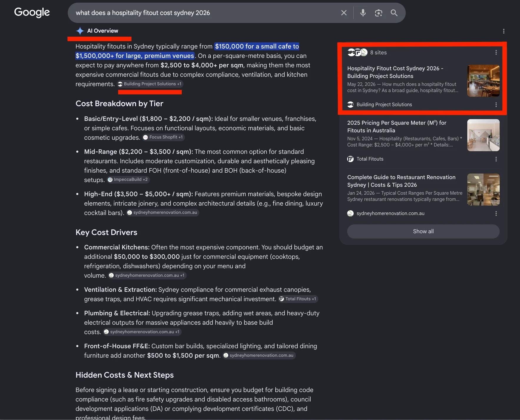Viewport: 520px width, 420px height.
Task: View thumbnail for Restaurant Renovation Sydney guide
Action: pos(483,190)
